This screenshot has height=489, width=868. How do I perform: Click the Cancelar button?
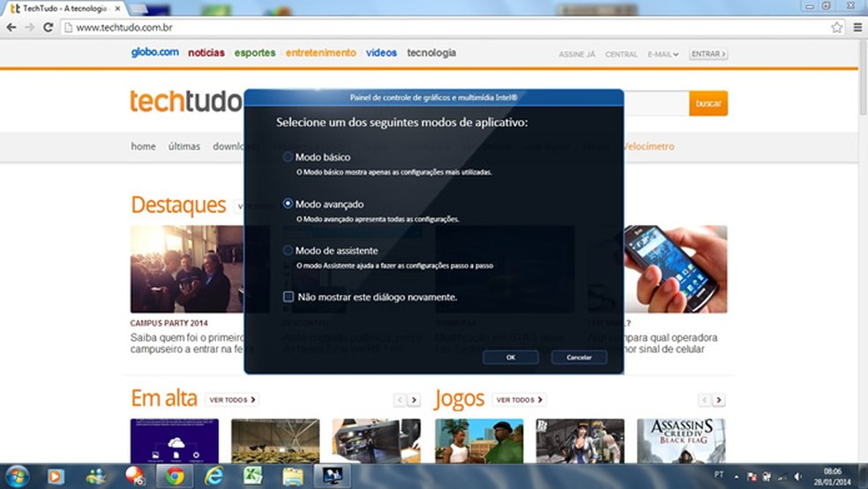point(579,357)
